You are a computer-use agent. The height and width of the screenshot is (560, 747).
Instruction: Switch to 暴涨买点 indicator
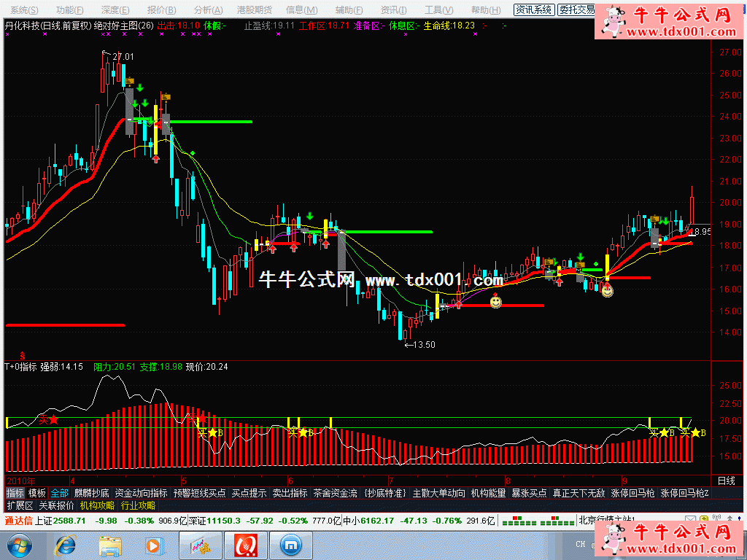tap(529, 493)
